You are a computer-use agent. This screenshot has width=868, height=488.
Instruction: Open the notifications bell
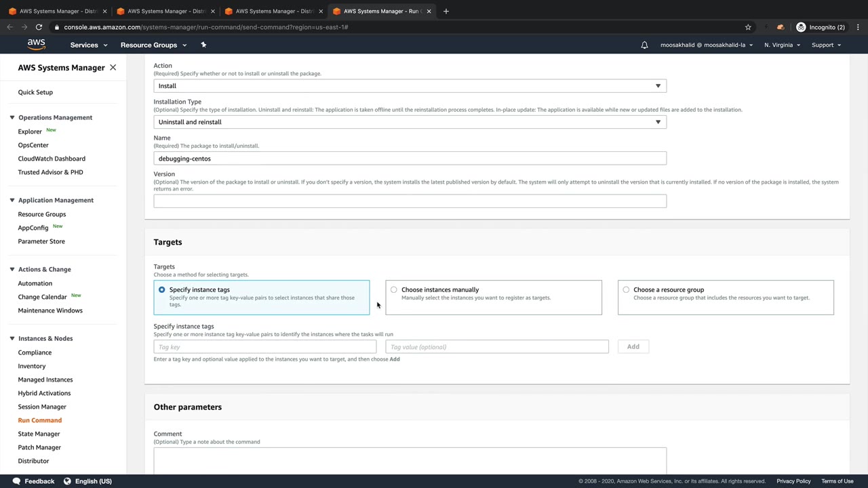coord(644,45)
